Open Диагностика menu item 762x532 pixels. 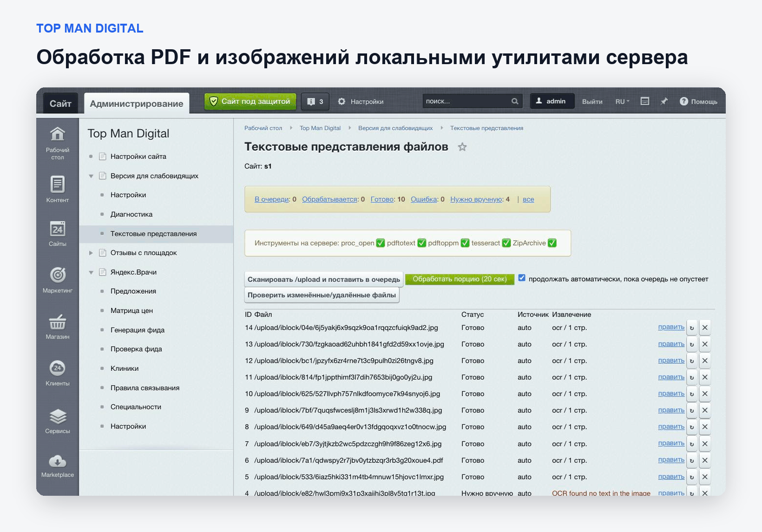point(131,214)
